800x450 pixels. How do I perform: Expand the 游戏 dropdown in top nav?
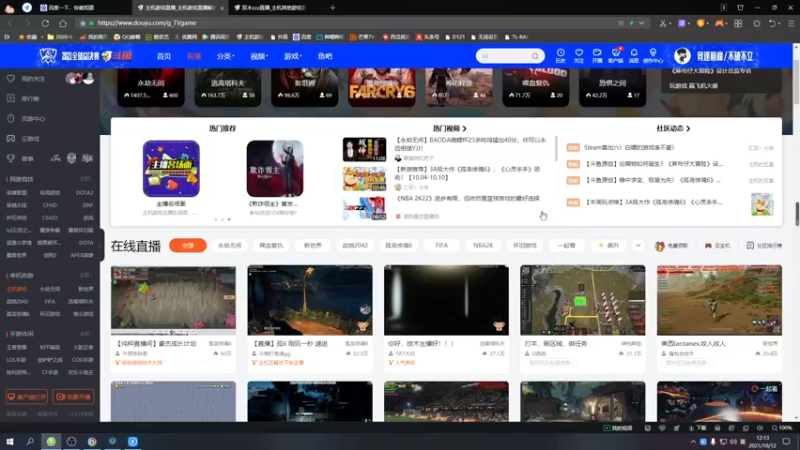[292, 56]
